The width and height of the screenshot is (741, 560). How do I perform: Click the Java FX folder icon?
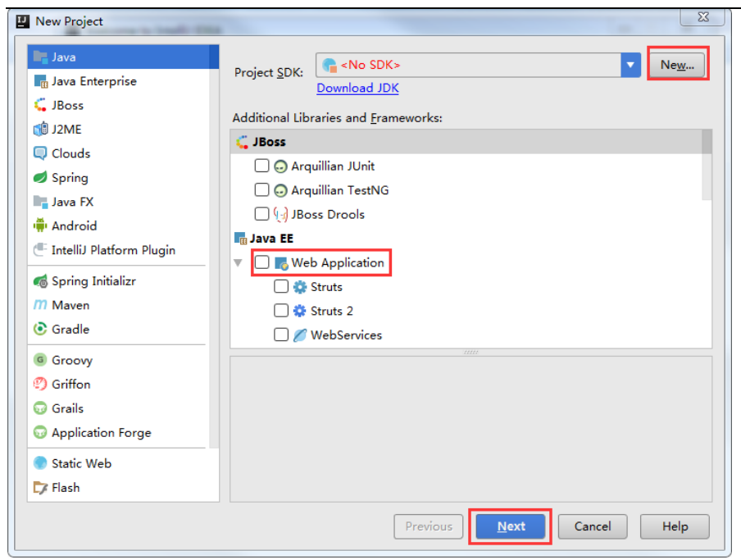41,202
